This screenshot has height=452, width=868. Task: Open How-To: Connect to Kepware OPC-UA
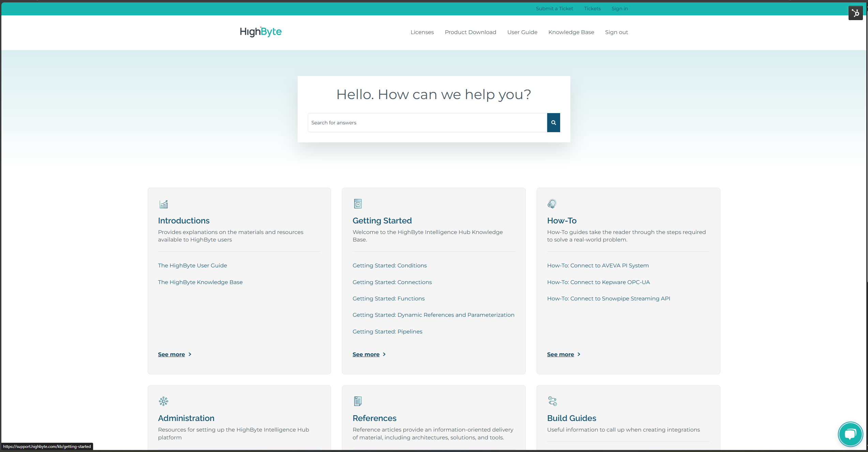tap(598, 282)
